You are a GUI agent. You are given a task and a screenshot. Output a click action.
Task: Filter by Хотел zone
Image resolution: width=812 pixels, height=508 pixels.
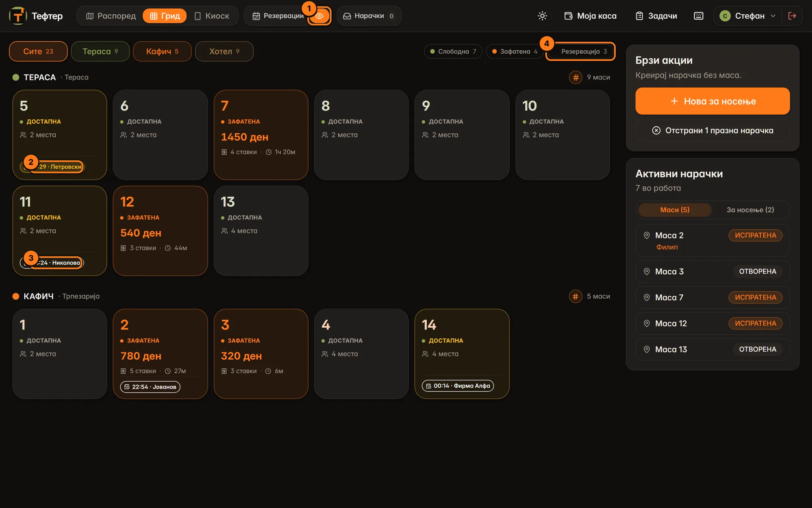[224, 51]
